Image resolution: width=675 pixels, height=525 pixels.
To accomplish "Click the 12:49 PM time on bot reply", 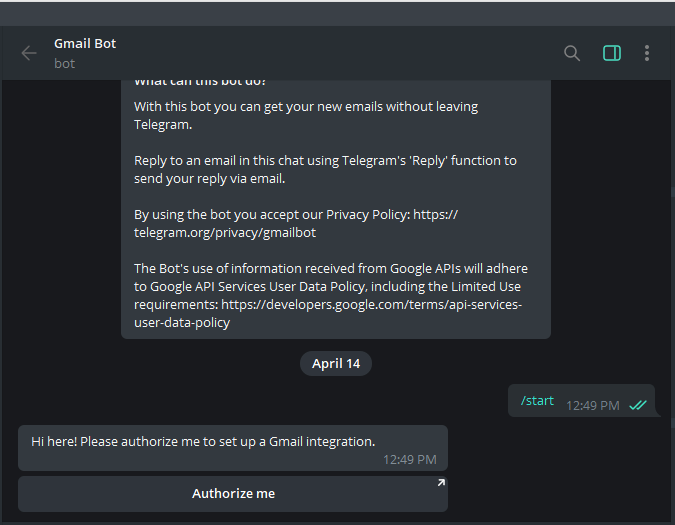I will (x=409, y=460).
